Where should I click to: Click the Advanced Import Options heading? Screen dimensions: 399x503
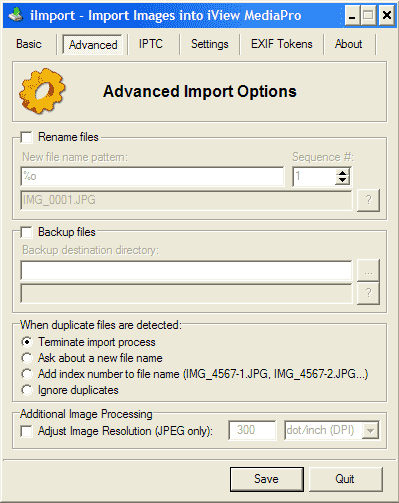200,91
